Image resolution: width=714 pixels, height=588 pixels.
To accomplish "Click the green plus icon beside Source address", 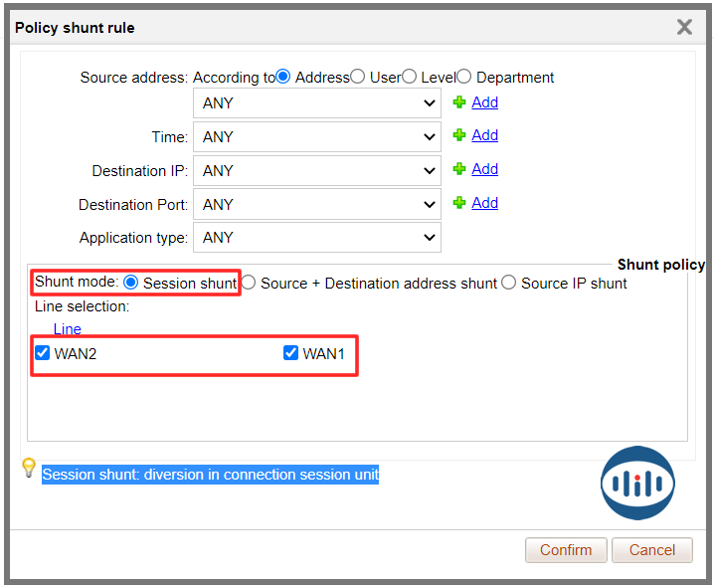I will tap(458, 102).
